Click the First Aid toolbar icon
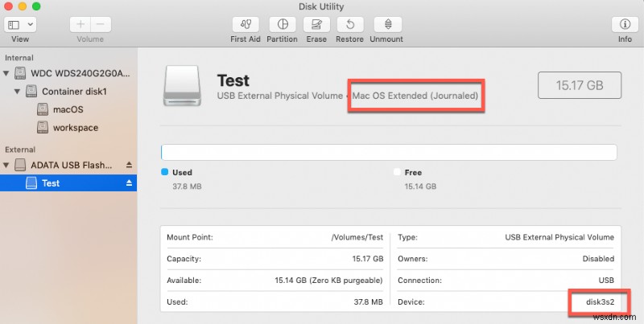This screenshot has height=324, width=644. tap(244, 24)
